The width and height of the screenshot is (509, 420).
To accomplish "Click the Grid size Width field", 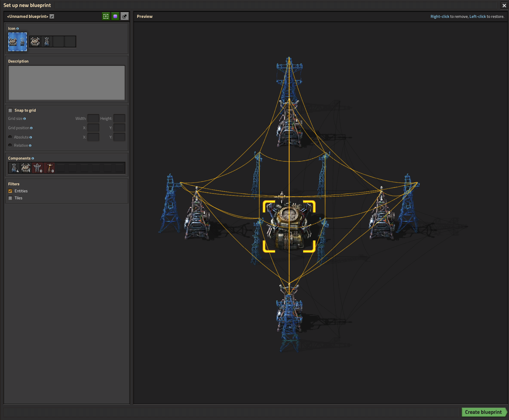I will pyautogui.click(x=93, y=118).
